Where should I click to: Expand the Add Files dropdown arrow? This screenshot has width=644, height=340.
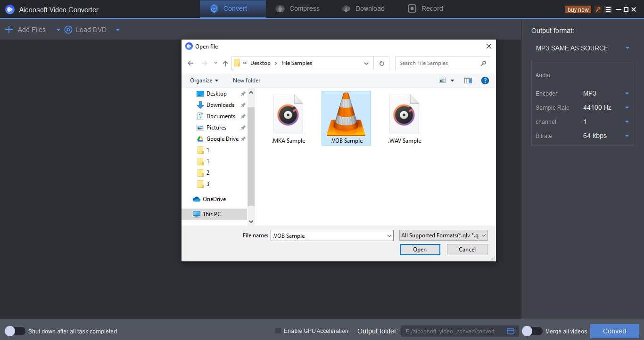click(x=58, y=30)
